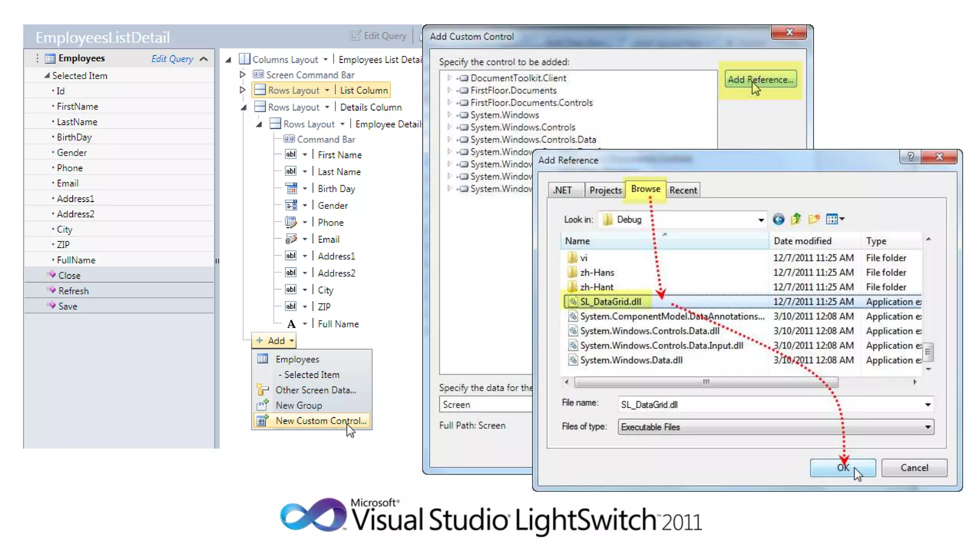Screen dimensions: 980x553
Task: Collapse the Selected Item tree node
Action: pyautogui.click(x=46, y=76)
